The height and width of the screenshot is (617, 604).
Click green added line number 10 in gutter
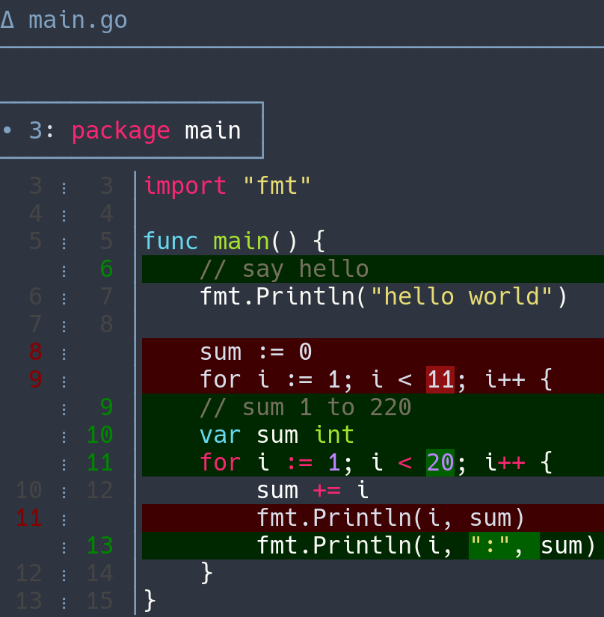click(100, 435)
